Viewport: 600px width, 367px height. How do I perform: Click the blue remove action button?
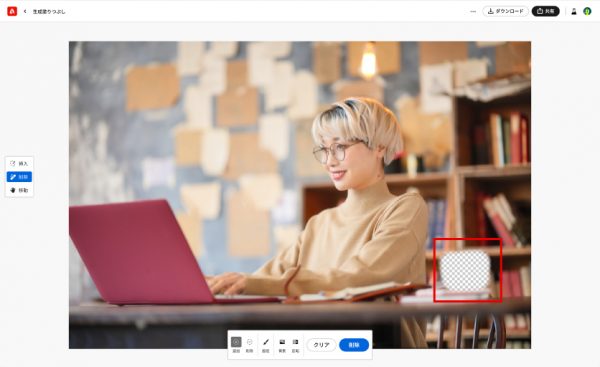tap(354, 345)
